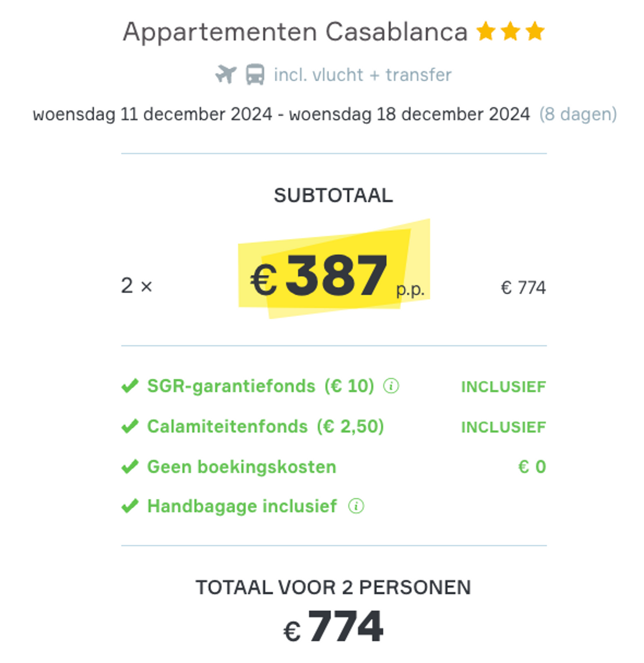Click the airplane flight icon
This screenshot has height=663, width=644.
coord(226,74)
